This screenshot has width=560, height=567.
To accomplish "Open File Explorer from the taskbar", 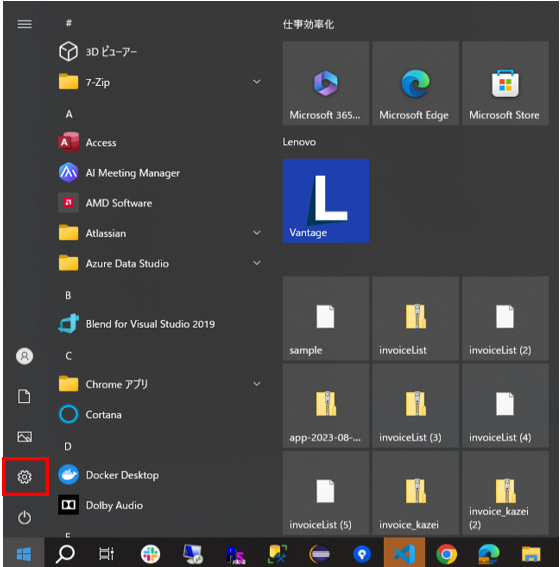I will tap(531, 554).
